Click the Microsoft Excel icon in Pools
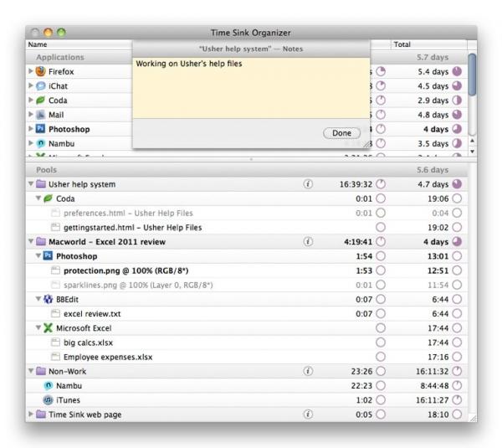 pos(48,327)
